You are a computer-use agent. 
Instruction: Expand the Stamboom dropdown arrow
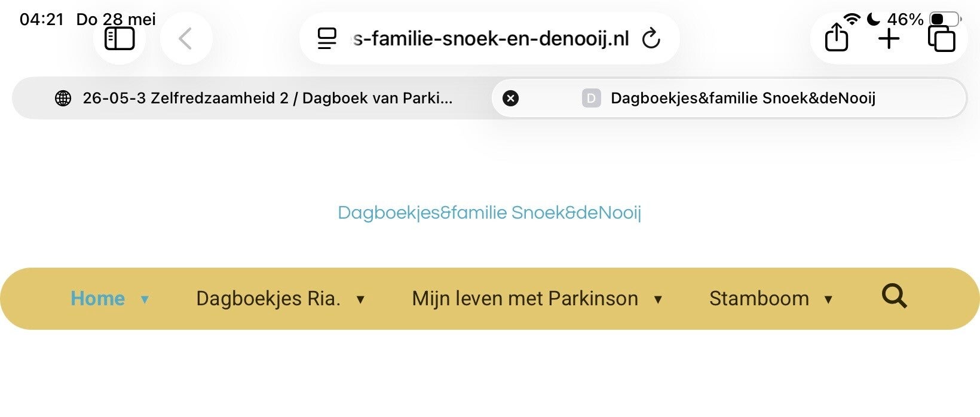click(828, 299)
